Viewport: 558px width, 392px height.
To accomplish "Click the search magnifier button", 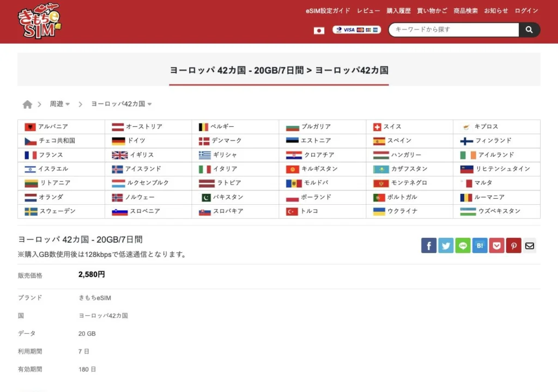I will pyautogui.click(x=529, y=30).
